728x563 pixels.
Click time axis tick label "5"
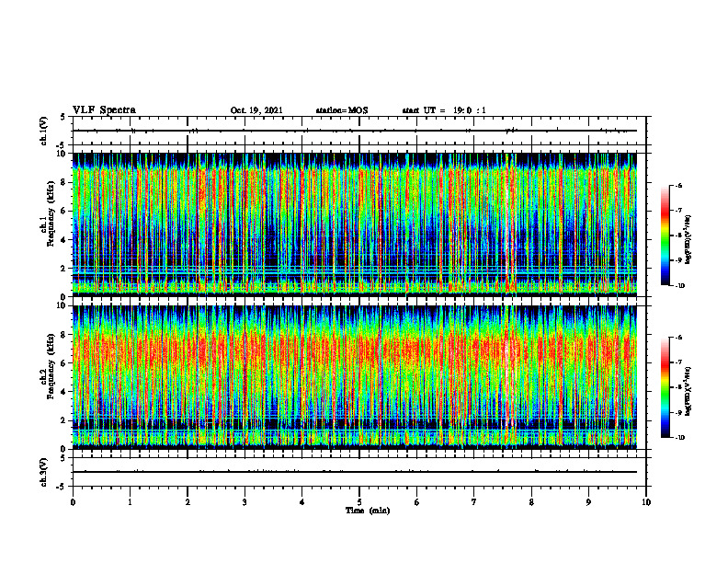359,502
